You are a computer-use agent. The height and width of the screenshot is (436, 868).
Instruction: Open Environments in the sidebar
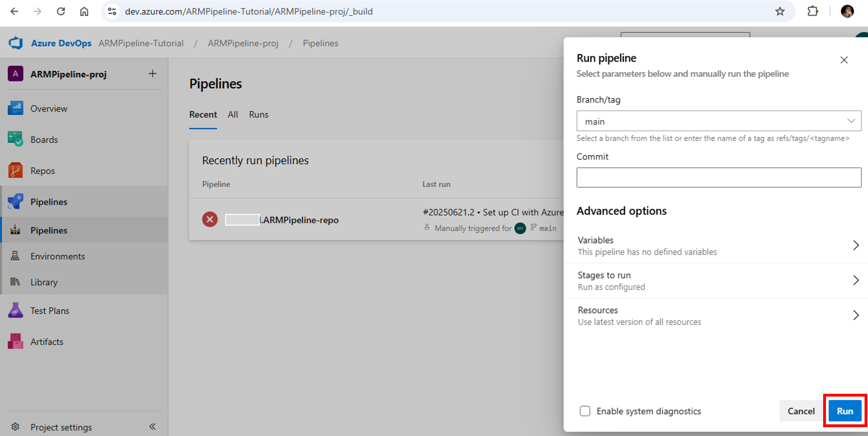58,256
